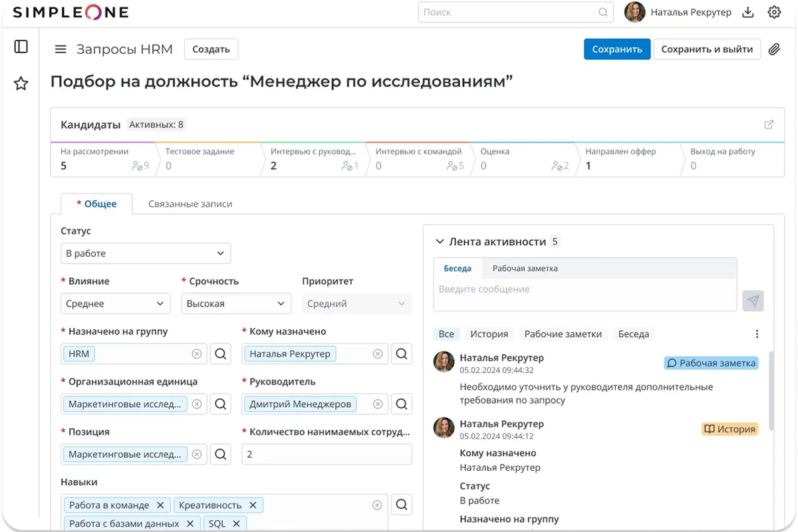Click the Поиск search field
Viewport: 798px width, 532px height.
509,12
